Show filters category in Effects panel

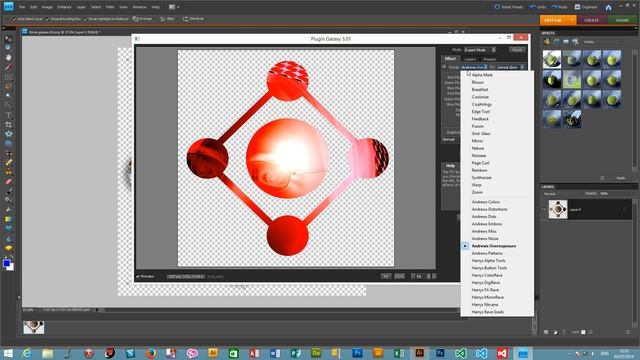[x=547, y=42]
